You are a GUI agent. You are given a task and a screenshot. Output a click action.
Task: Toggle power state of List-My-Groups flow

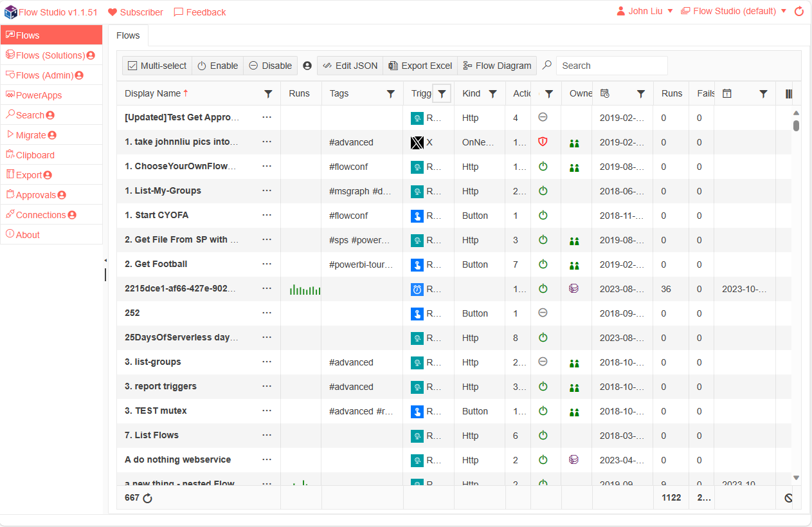[543, 191]
